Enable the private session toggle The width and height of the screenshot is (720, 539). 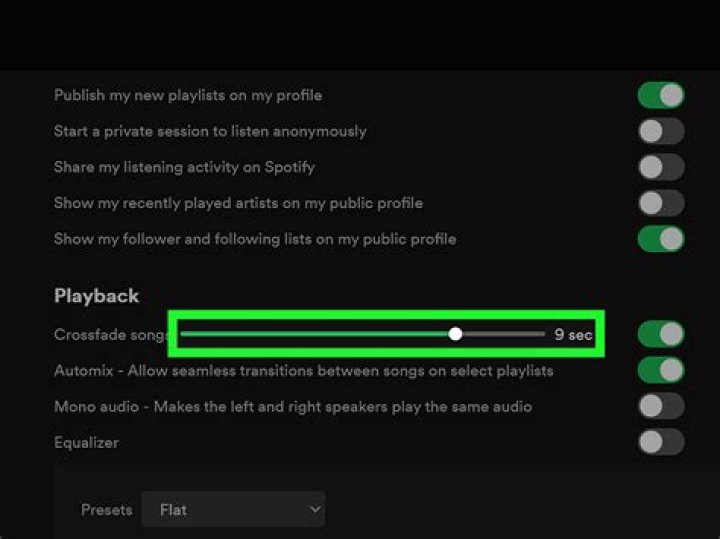tap(661, 132)
